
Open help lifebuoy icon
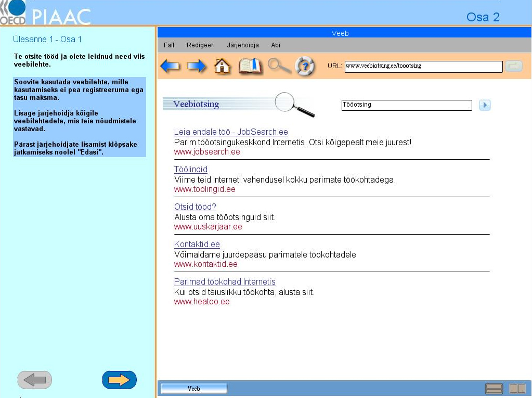point(304,66)
